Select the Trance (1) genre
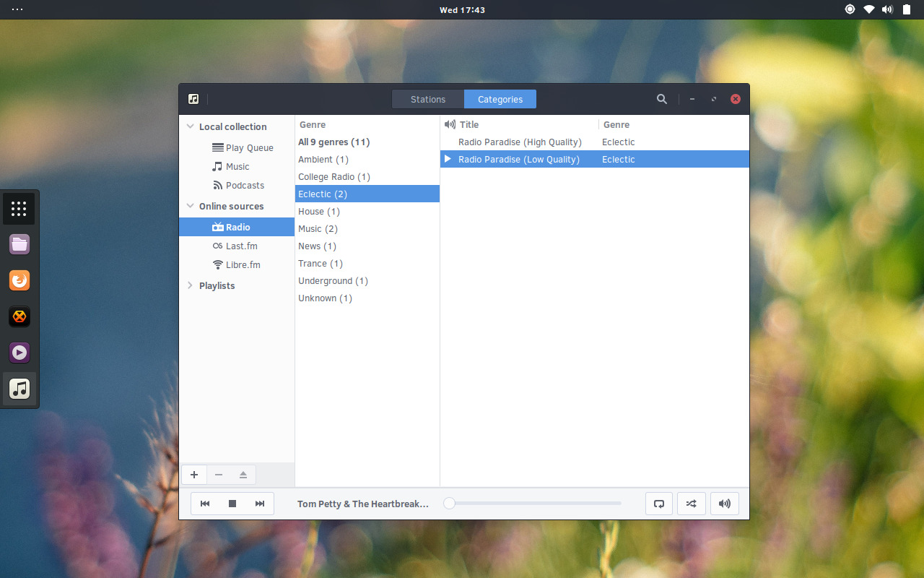The width and height of the screenshot is (924, 578). point(367,263)
